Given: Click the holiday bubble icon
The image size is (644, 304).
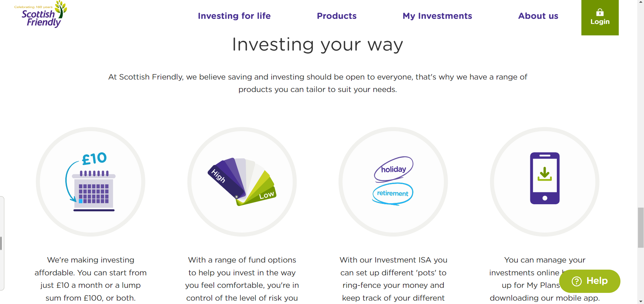Looking at the screenshot, I should (394, 169).
